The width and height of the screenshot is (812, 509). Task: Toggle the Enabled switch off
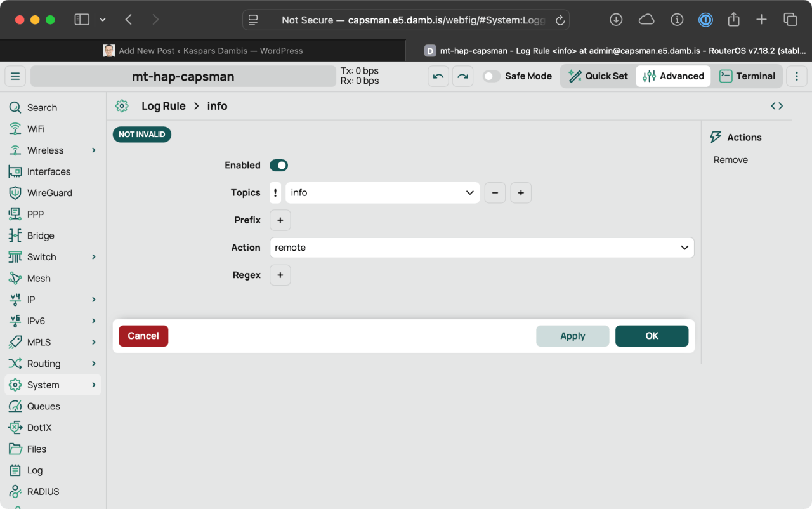[x=278, y=165]
